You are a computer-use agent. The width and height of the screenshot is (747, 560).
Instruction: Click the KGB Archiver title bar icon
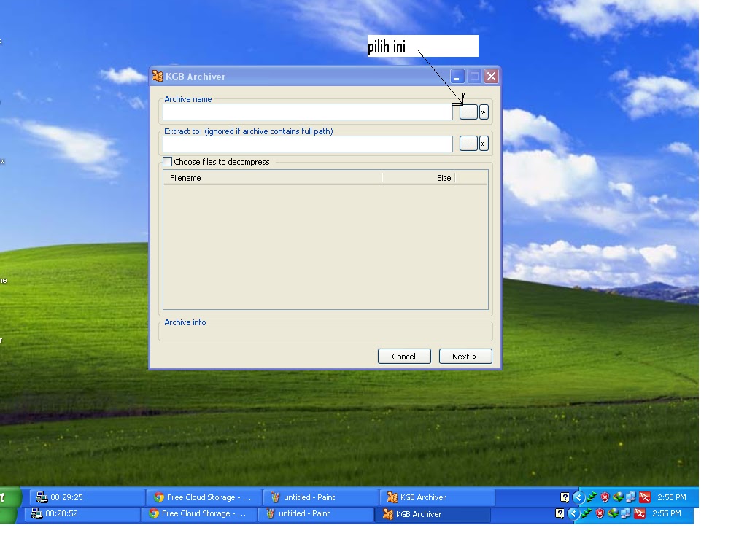[x=156, y=76]
